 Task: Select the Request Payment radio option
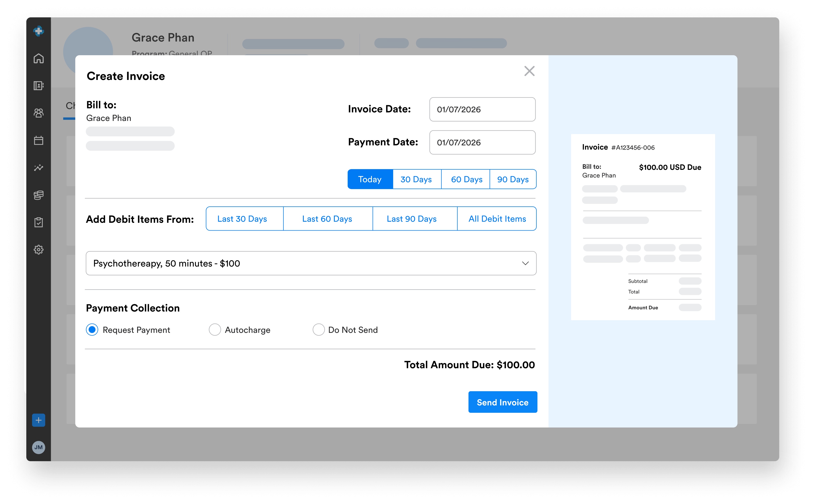(x=92, y=330)
